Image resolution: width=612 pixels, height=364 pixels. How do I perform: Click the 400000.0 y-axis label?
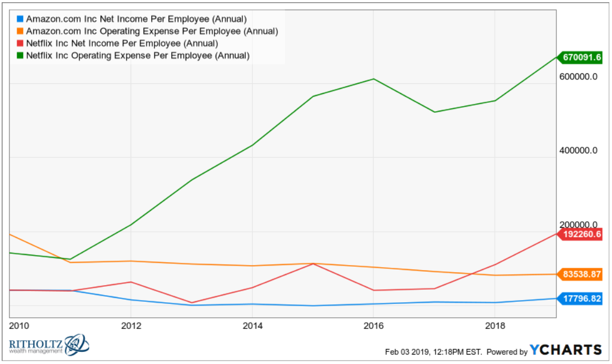tap(578, 151)
